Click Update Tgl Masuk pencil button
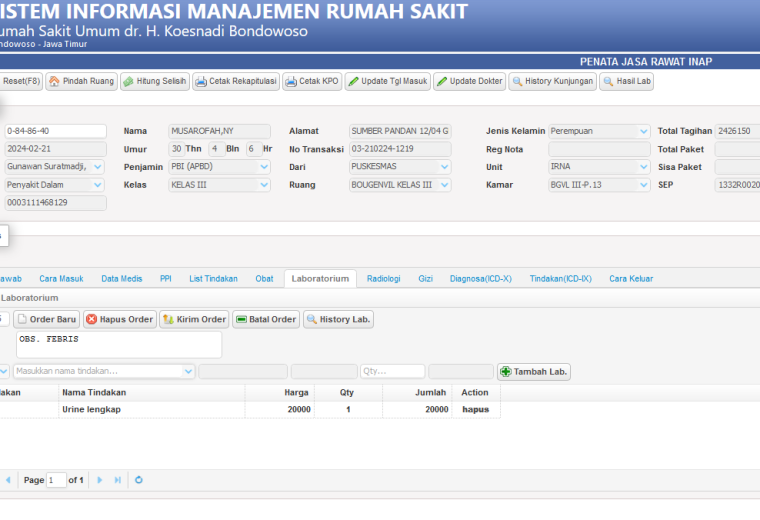The width and height of the screenshot is (760, 520). pos(388,81)
